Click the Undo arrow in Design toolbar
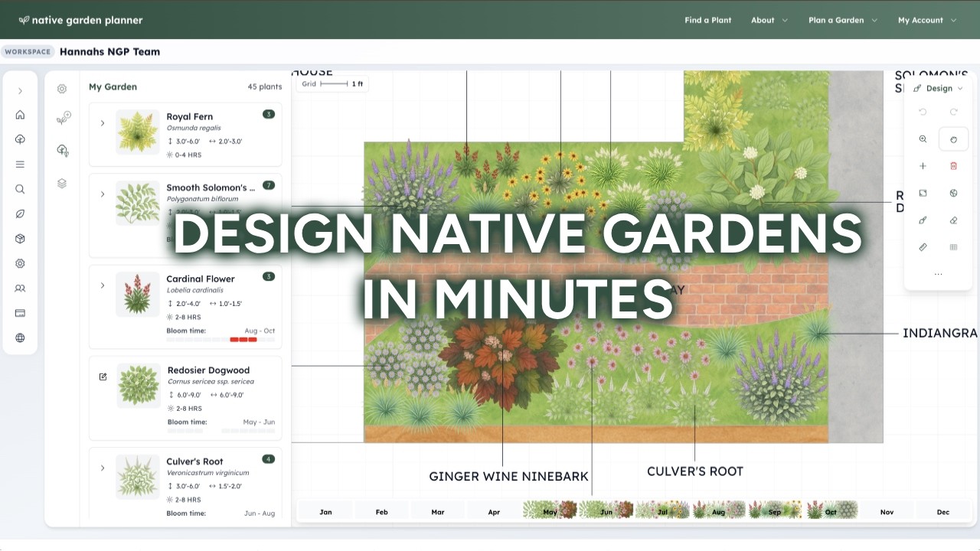 923,112
